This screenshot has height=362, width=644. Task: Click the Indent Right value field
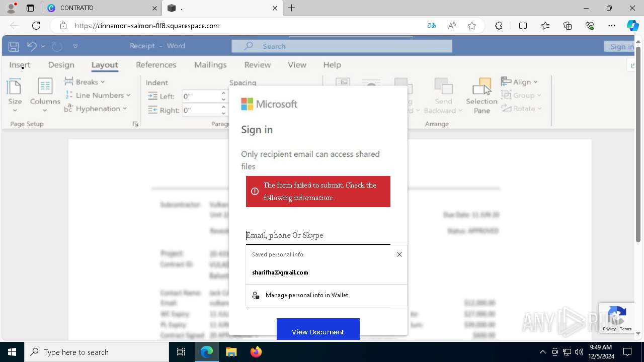(x=200, y=110)
